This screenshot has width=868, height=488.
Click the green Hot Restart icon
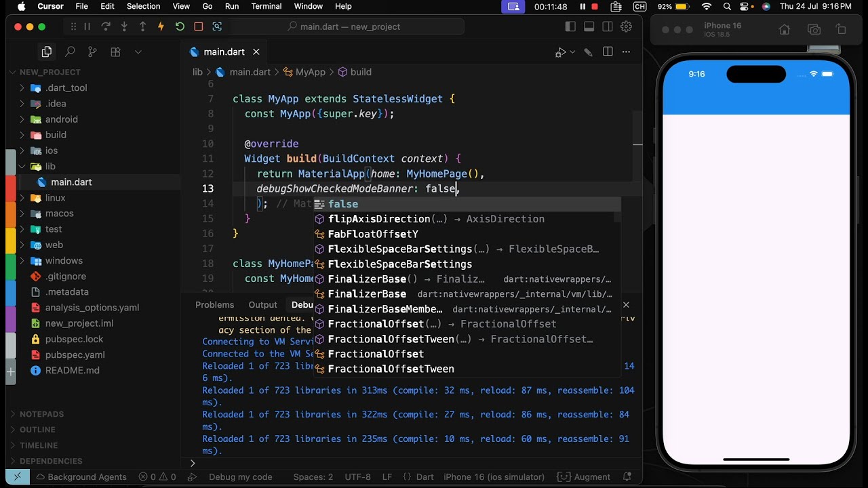click(x=180, y=26)
